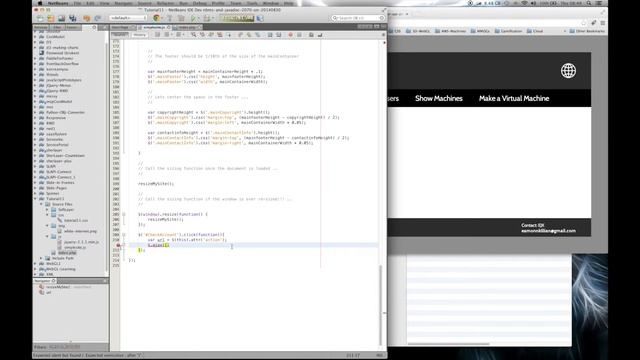Select resizeMySite in the Navigator panel

tap(58, 287)
